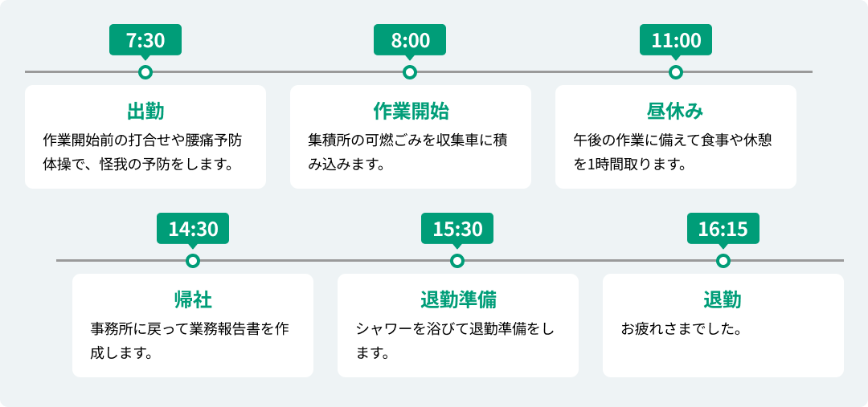This screenshot has width=868, height=407.
Task: Click the 退勤準備 card heading
Action: tap(457, 300)
